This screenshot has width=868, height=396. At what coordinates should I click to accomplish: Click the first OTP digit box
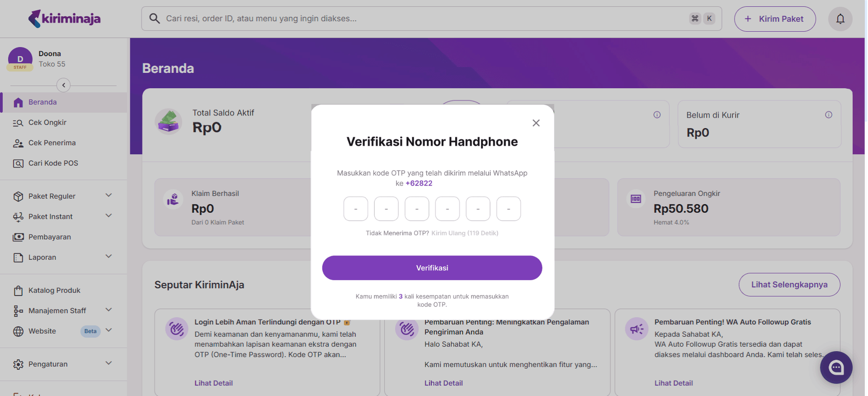pyautogui.click(x=355, y=209)
